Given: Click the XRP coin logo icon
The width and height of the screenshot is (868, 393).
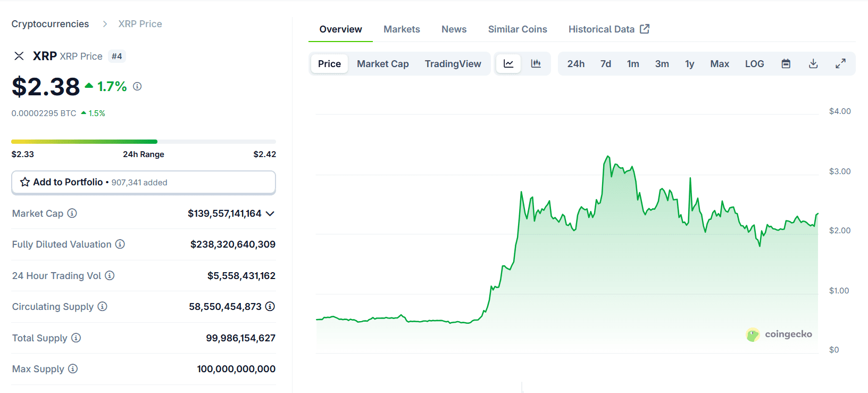Looking at the screenshot, I should 19,56.
